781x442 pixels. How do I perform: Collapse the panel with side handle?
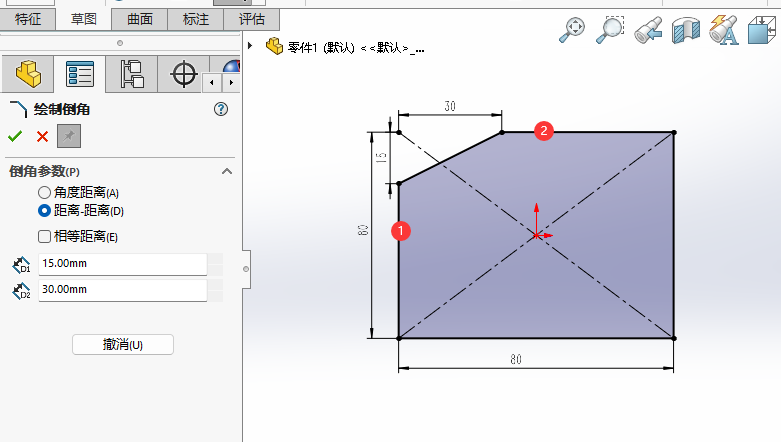(246, 269)
